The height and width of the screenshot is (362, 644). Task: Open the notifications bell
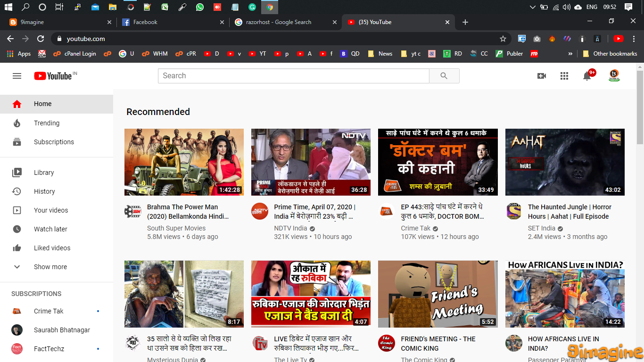[587, 75]
